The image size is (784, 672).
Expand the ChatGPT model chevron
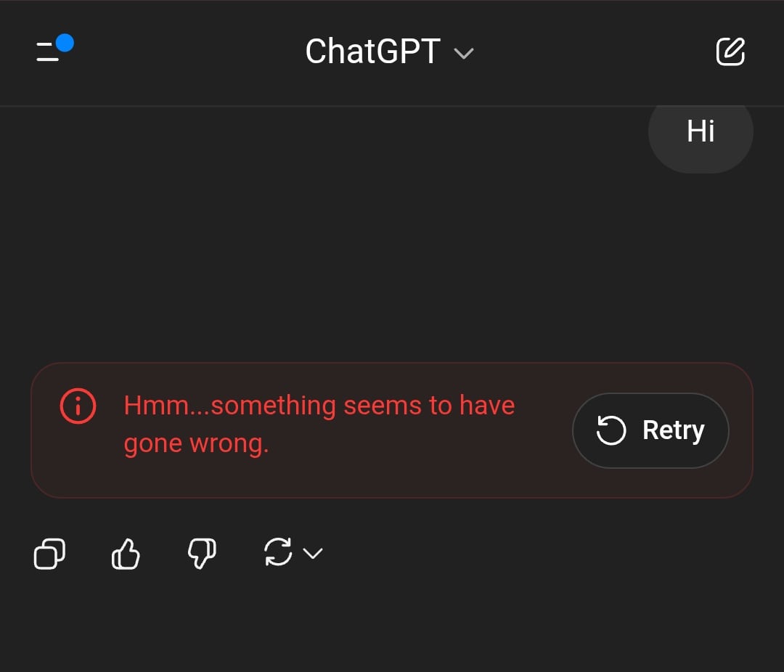(x=463, y=53)
